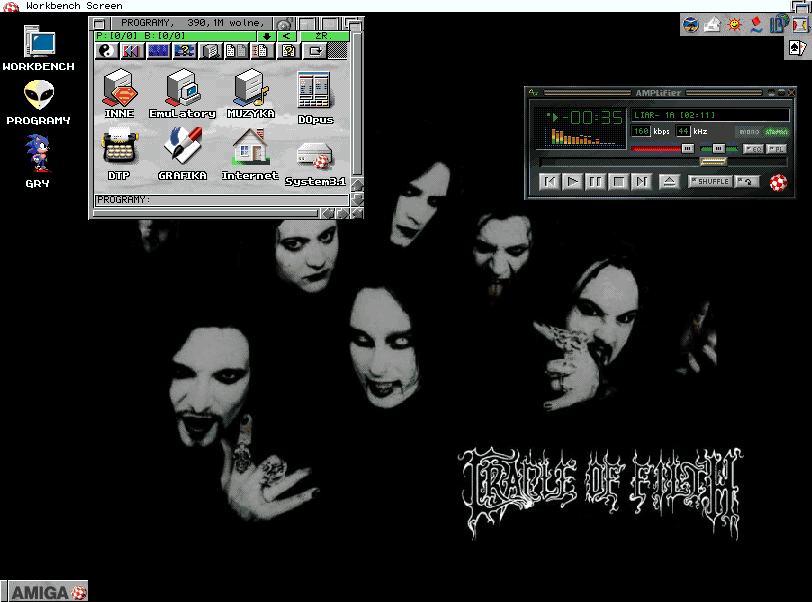Launch the playing cards dock icon

click(798, 48)
